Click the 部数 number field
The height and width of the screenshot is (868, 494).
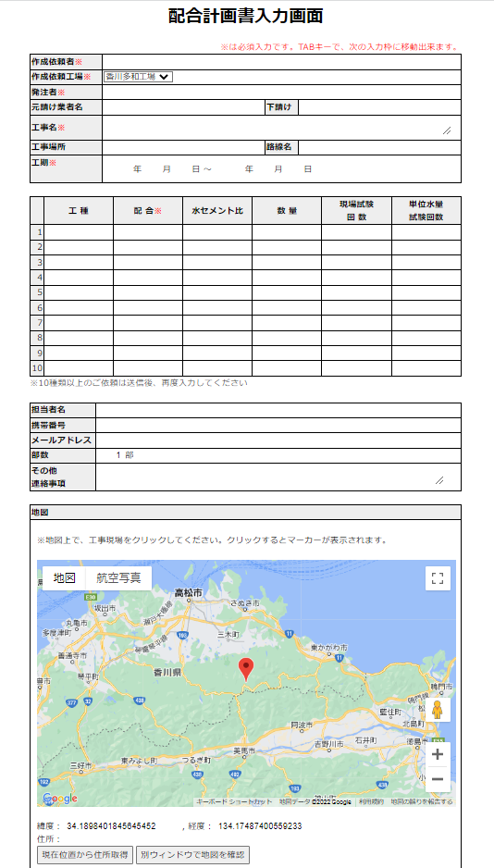click(x=109, y=455)
